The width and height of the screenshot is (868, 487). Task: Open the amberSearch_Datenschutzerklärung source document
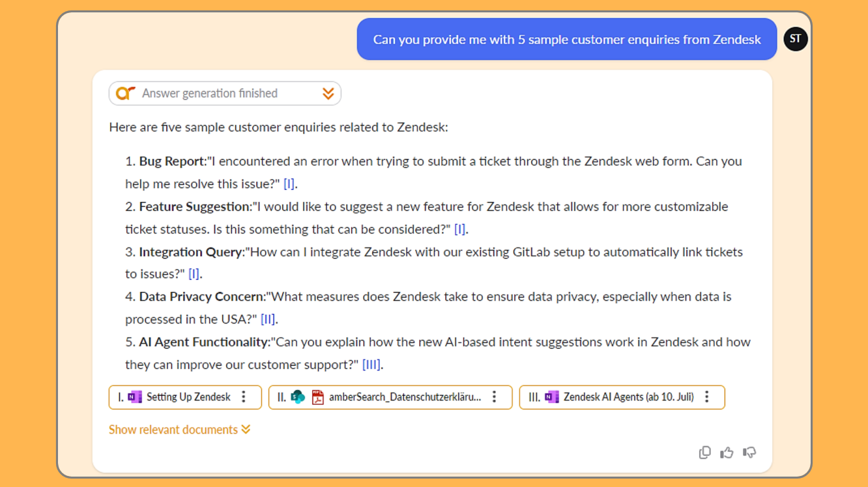click(x=390, y=397)
